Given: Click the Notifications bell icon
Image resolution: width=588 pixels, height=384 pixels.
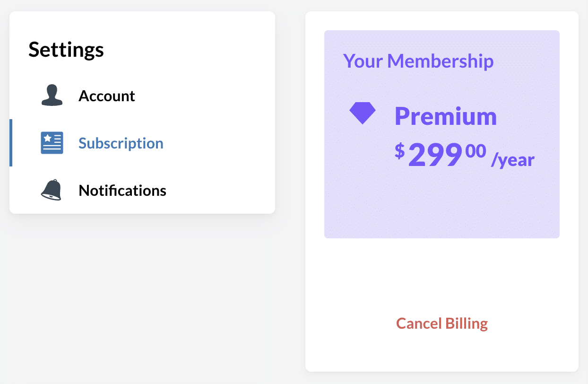Looking at the screenshot, I should (51, 190).
